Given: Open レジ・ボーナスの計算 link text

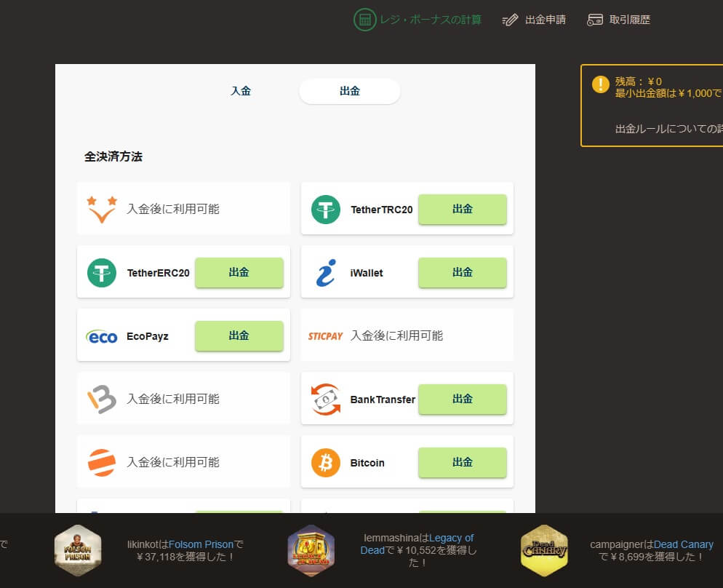Looking at the screenshot, I should pos(430,20).
